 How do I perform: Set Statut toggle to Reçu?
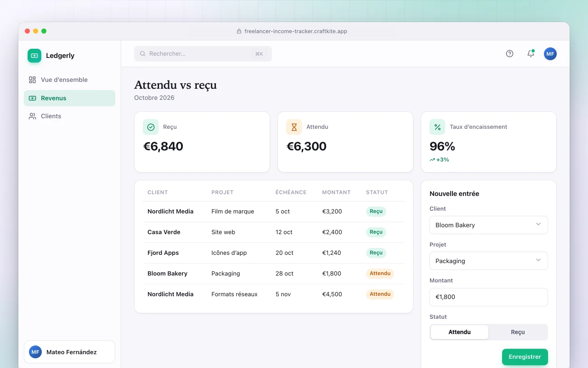[518, 332]
